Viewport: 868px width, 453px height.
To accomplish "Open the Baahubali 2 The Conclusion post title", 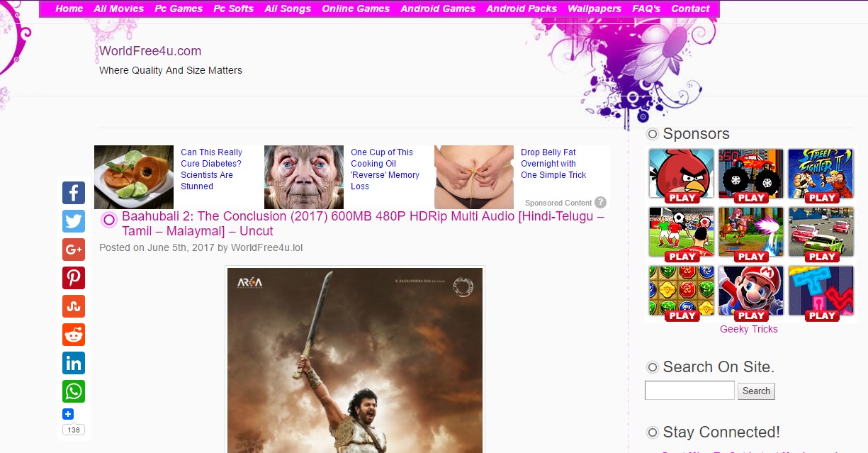I will point(363,224).
